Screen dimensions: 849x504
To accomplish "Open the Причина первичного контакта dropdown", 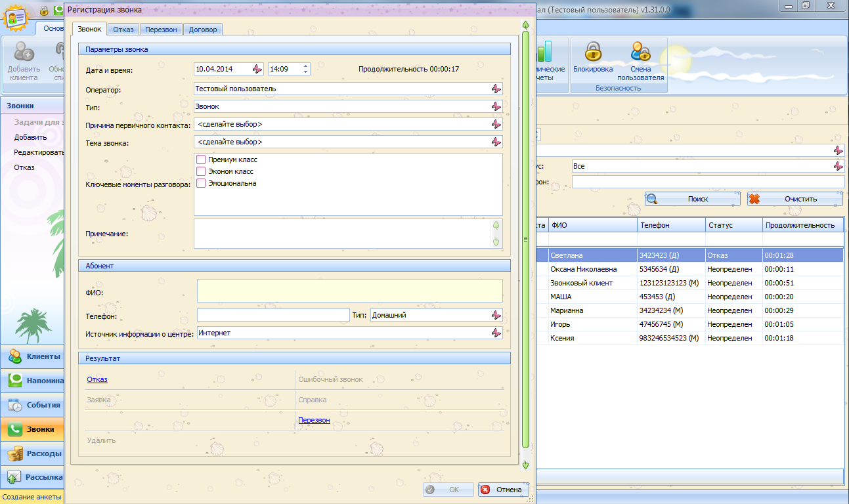I will (496, 124).
